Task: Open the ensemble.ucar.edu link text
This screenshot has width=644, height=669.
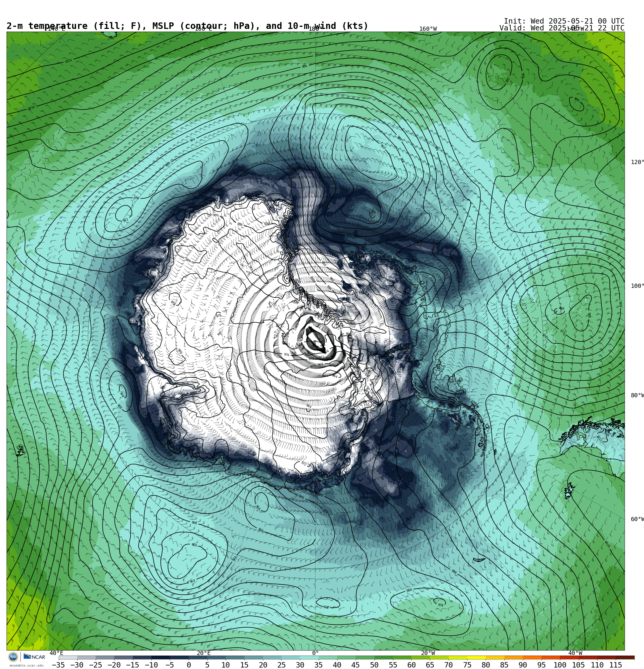Action: tap(26, 665)
